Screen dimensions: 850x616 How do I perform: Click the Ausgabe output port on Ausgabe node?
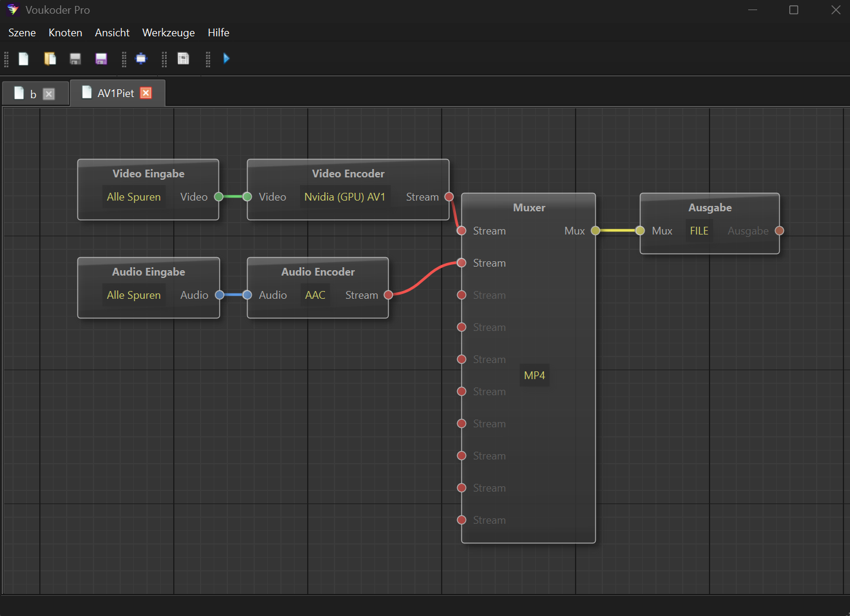click(x=780, y=231)
